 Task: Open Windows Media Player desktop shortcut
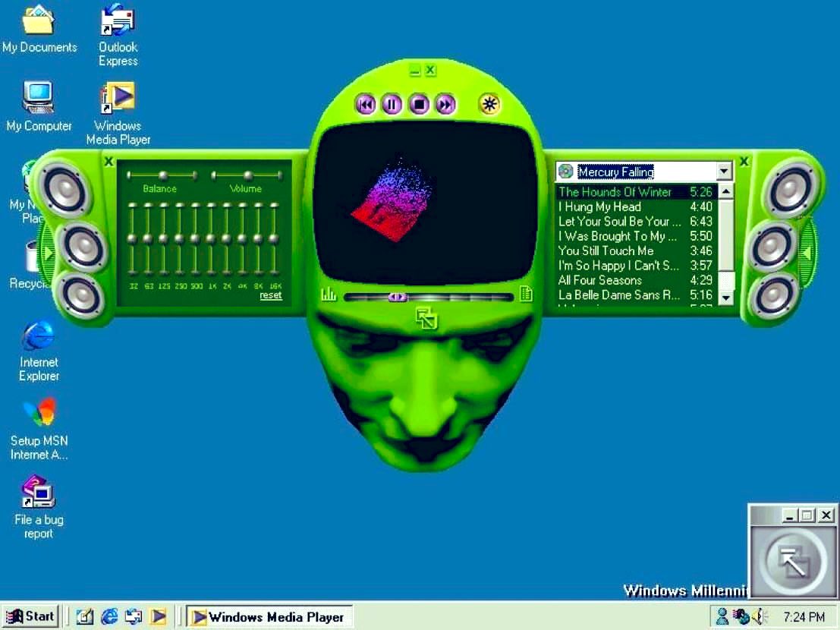(118, 114)
